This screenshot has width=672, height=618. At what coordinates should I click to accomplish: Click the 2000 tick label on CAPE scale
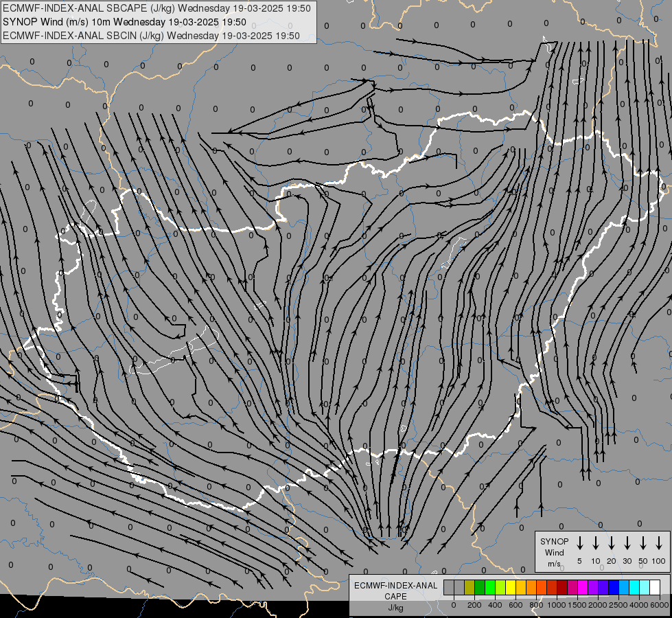[x=597, y=605]
